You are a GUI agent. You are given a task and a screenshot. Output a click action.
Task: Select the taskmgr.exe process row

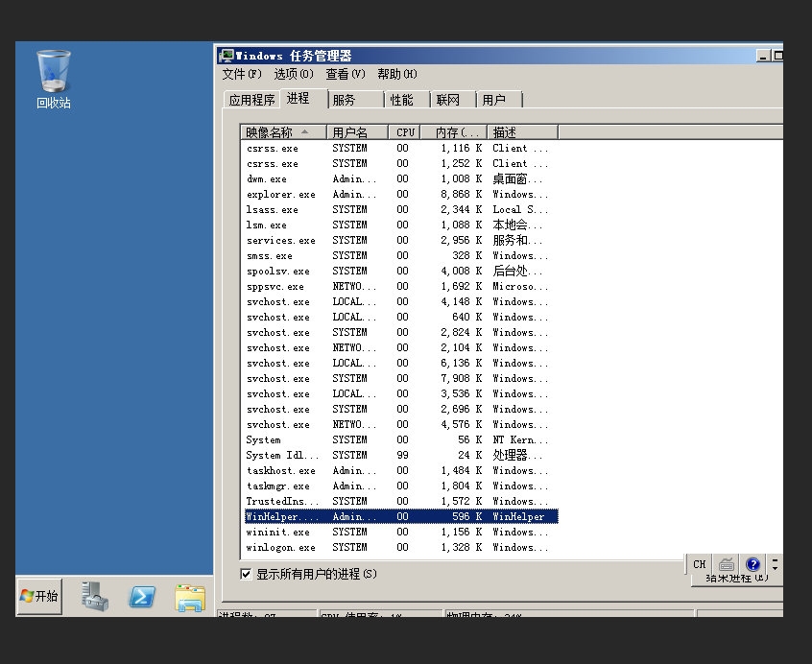(401, 486)
